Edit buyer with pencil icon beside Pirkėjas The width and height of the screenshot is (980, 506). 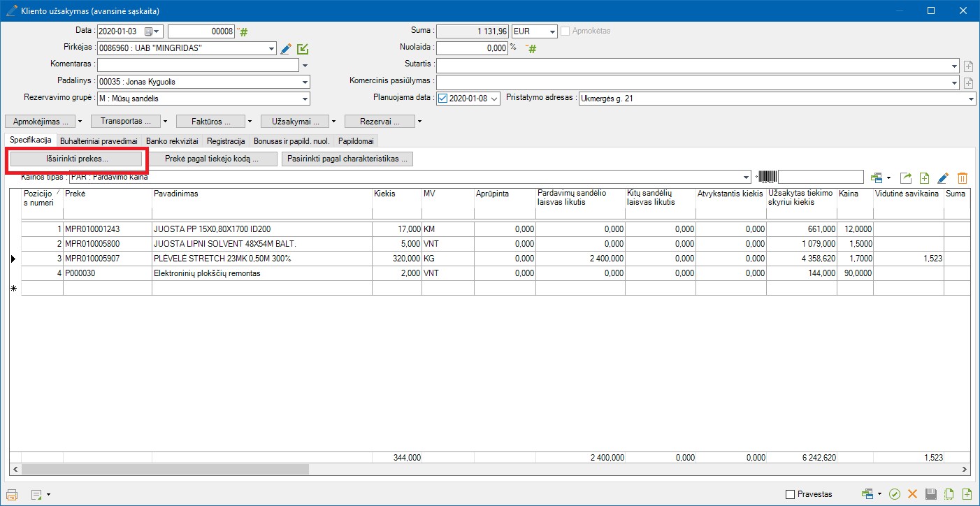pyautogui.click(x=285, y=49)
